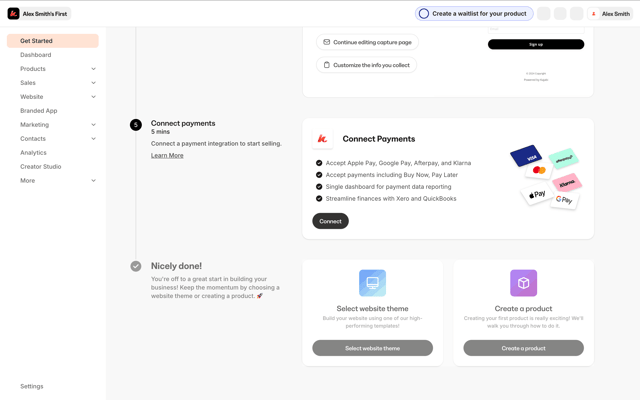Expand the More sidebar section chevron
640x400 pixels.
93,180
